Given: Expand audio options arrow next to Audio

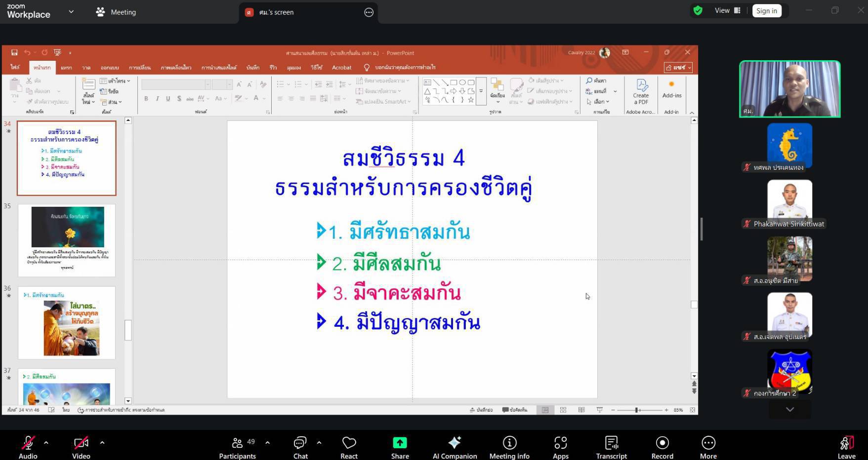Looking at the screenshot, I should click(x=46, y=443).
